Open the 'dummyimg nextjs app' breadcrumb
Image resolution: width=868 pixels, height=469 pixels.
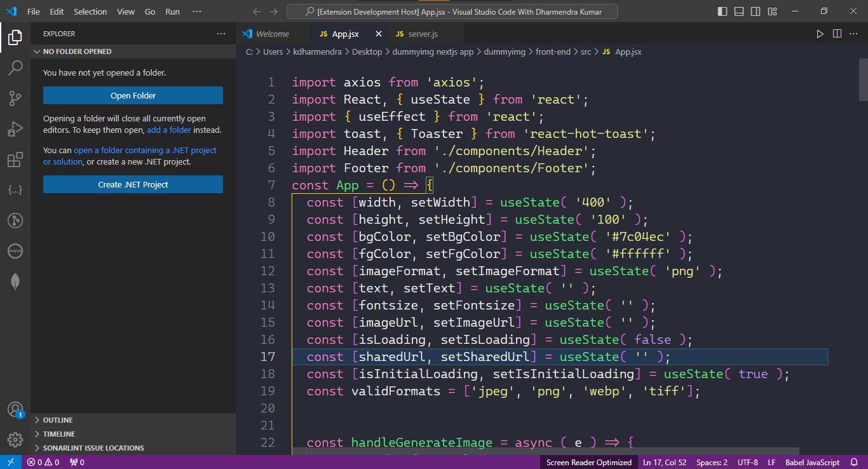tap(433, 52)
